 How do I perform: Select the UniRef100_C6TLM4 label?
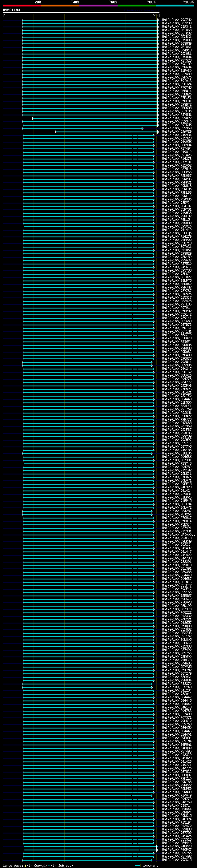point(177,504)
